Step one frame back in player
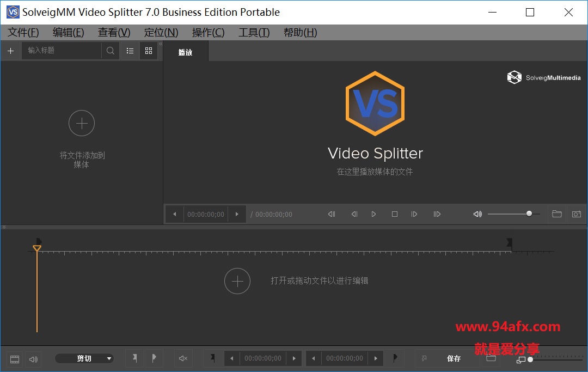The width and height of the screenshot is (588, 372). tap(354, 214)
